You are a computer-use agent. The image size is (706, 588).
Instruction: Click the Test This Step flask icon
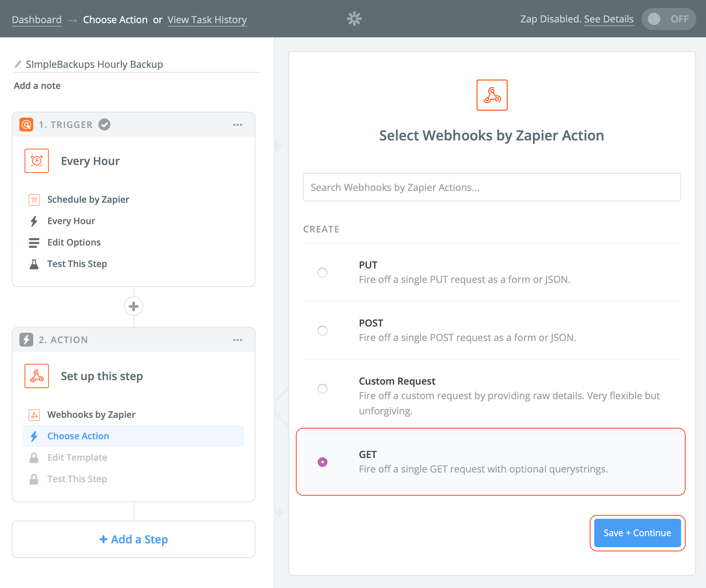[34, 264]
